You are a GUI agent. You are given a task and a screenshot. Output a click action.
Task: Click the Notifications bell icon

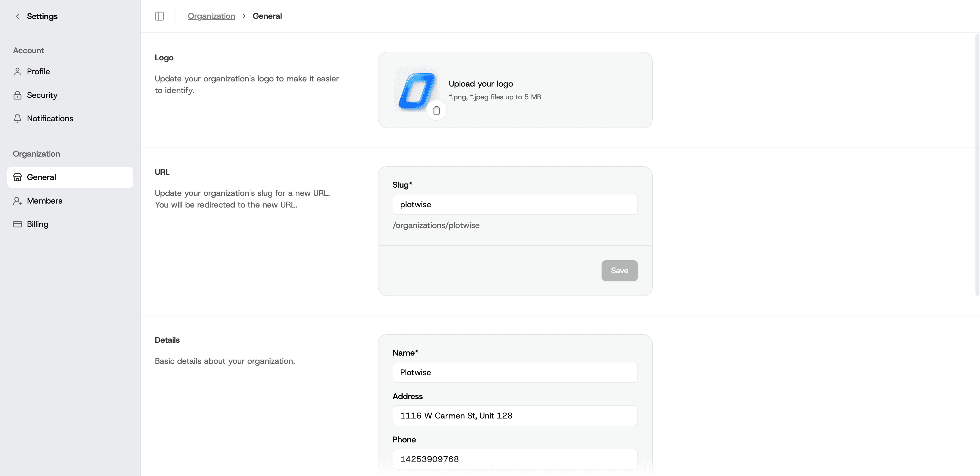coord(18,118)
